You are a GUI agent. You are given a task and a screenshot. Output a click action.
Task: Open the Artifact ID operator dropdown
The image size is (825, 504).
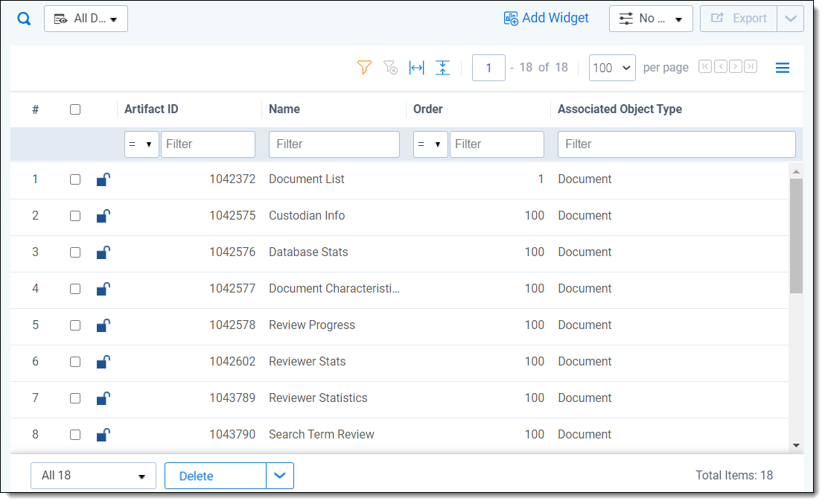[141, 144]
